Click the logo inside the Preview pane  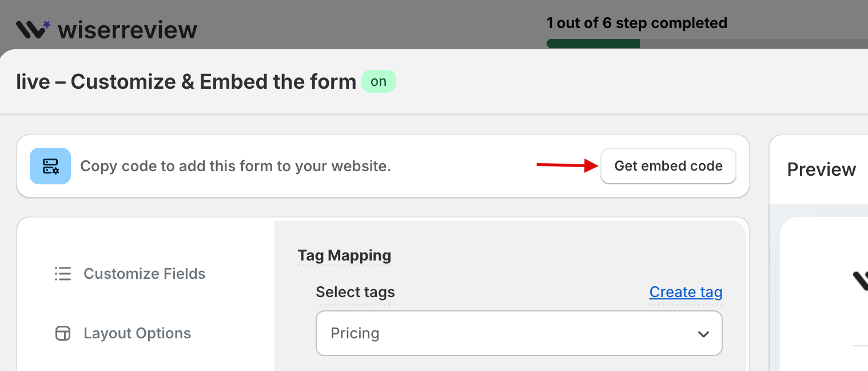click(x=859, y=281)
